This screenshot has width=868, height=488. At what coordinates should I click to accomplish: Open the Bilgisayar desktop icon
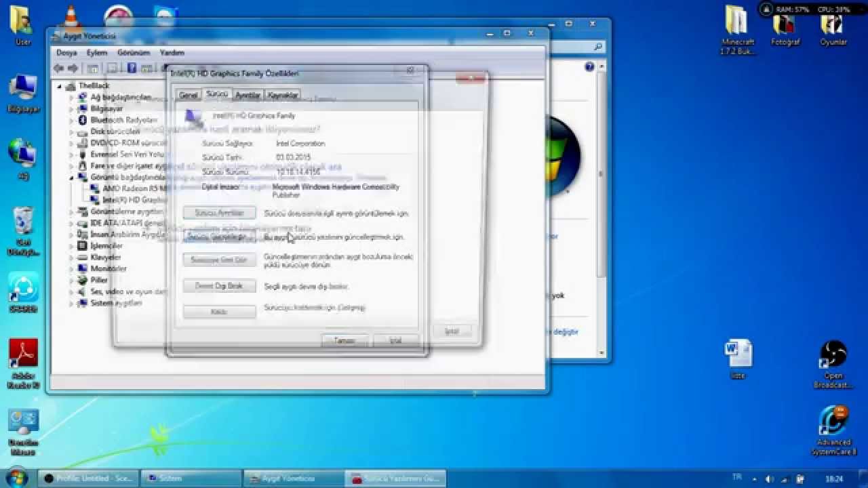(23, 94)
